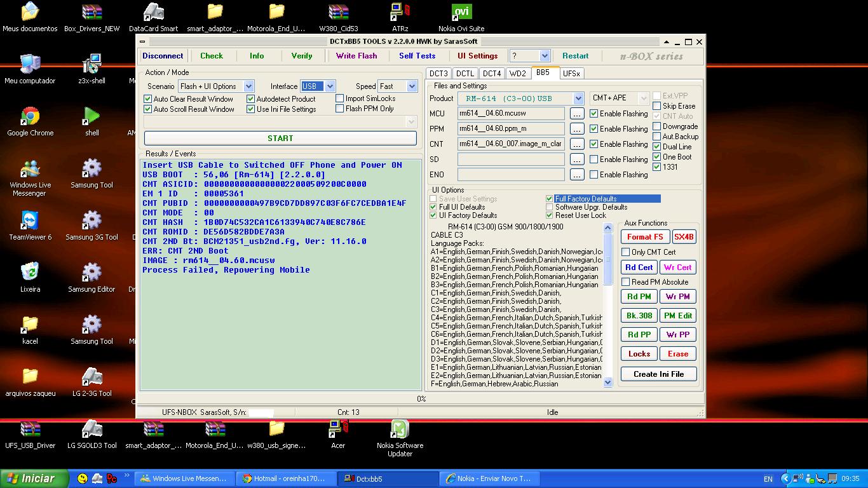Open arquivos zaqueu folder

click(30, 382)
